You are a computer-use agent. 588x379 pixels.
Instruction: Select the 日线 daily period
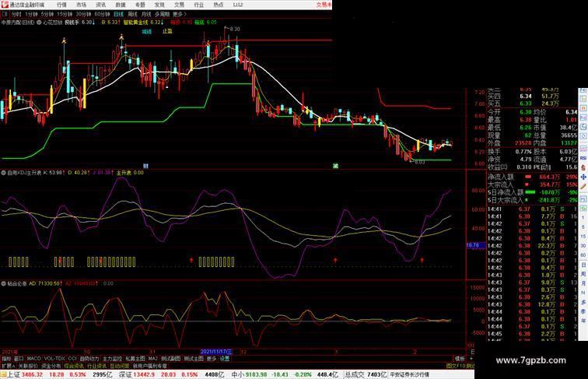point(118,14)
